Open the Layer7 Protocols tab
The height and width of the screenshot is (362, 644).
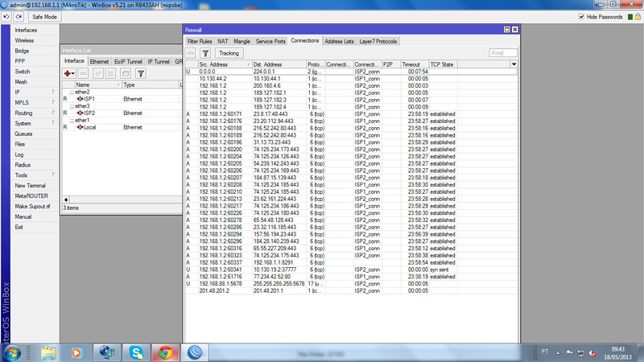click(378, 42)
